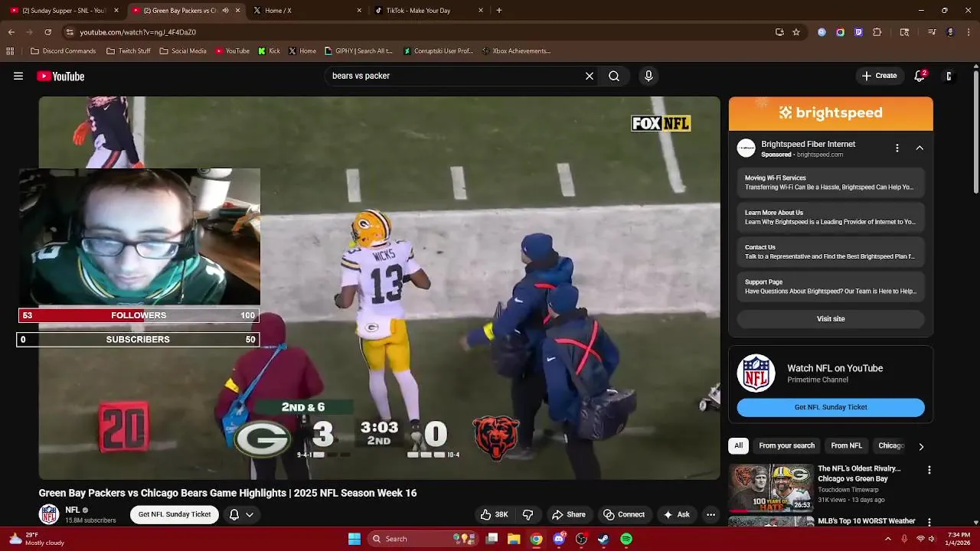Click the Connect button
The width and height of the screenshot is (980, 551).
point(624,514)
